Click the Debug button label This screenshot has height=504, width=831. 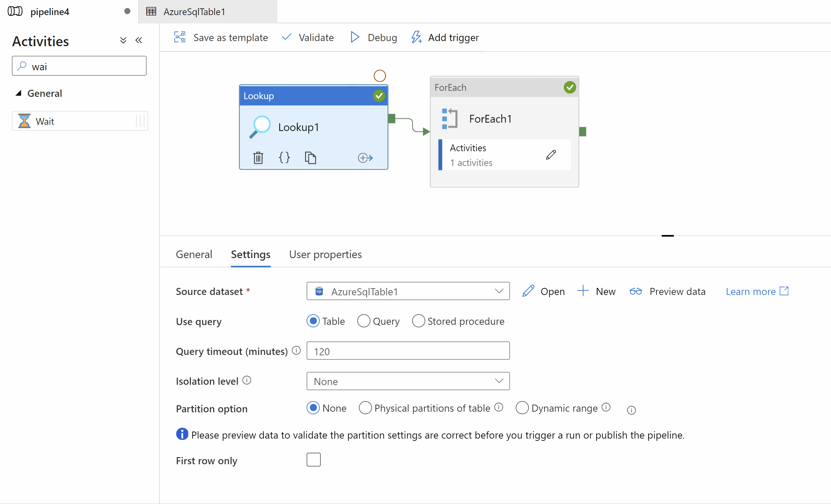[382, 38]
